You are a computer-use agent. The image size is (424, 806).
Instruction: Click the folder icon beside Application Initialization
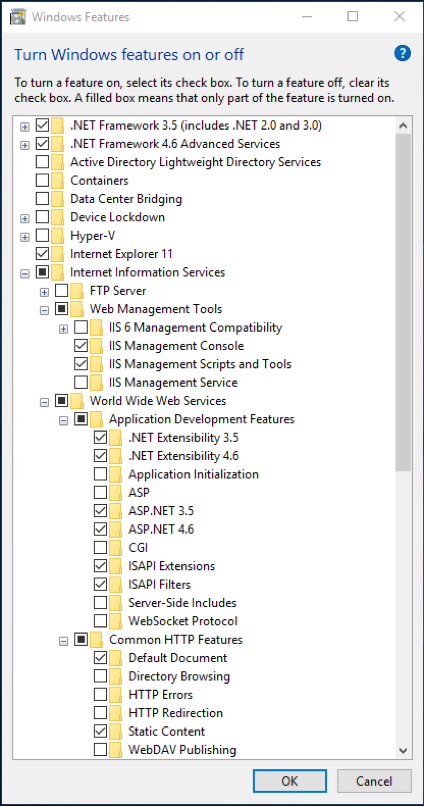[116, 474]
